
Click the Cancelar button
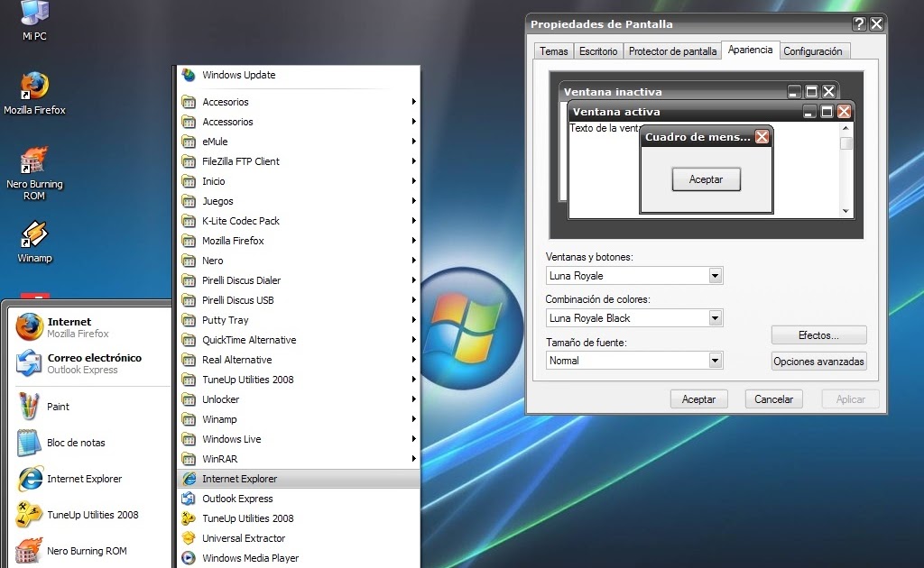[x=773, y=399]
